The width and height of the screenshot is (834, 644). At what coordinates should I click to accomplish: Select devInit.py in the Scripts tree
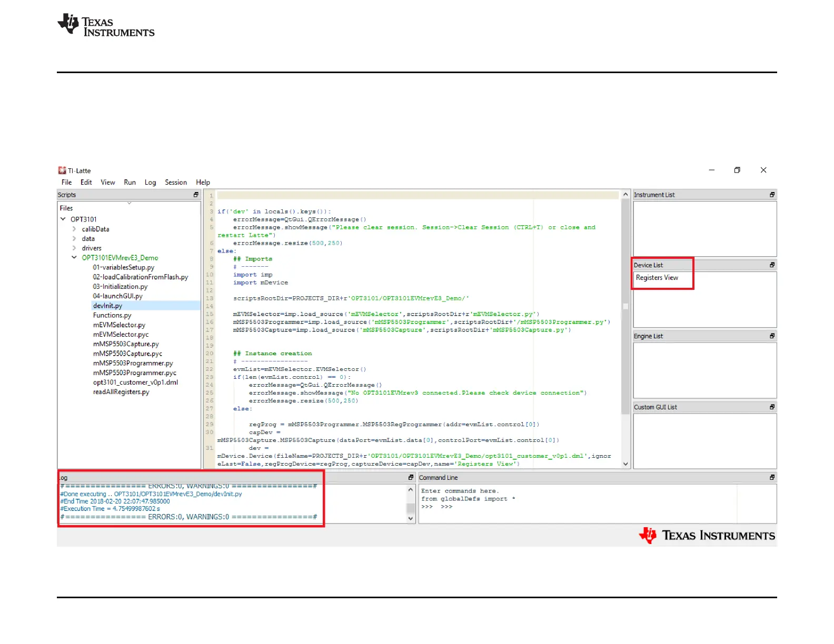coord(107,306)
